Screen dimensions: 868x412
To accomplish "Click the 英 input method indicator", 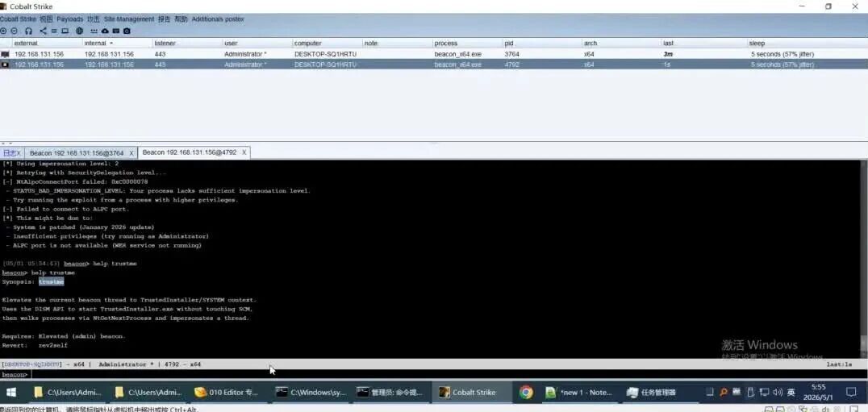I will [x=791, y=392].
